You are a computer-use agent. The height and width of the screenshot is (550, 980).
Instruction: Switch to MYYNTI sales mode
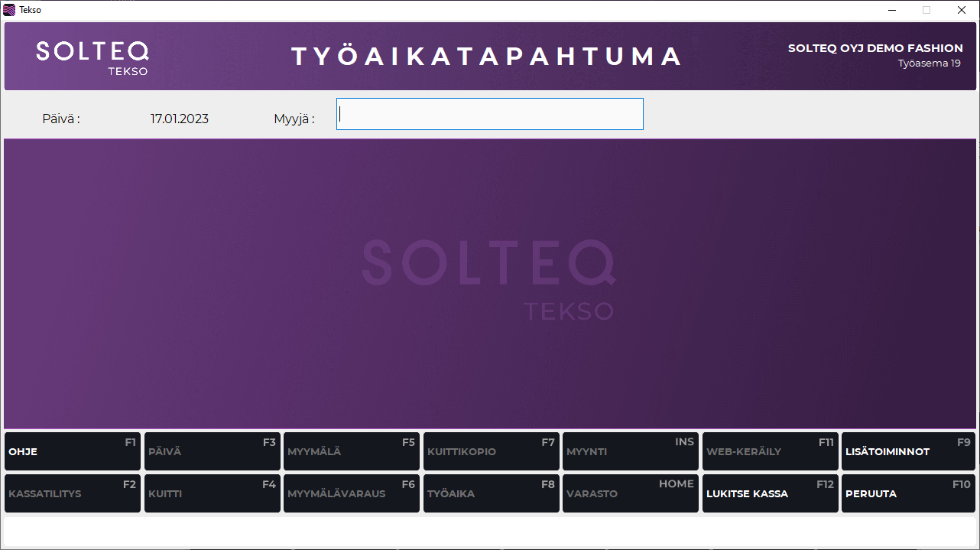tap(630, 451)
